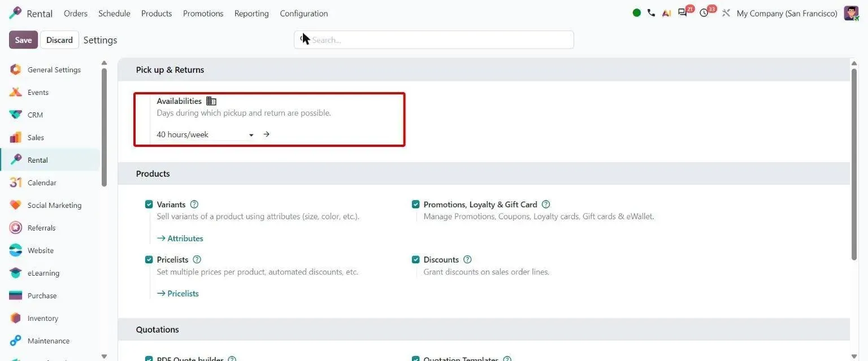The image size is (868, 361).
Task: Open the Purchase card icon
Action: (x=16, y=295)
